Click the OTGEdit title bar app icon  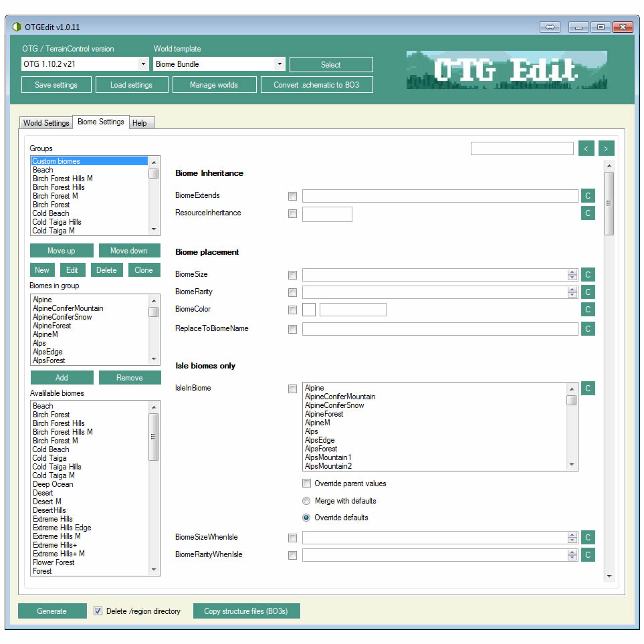[16, 27]
